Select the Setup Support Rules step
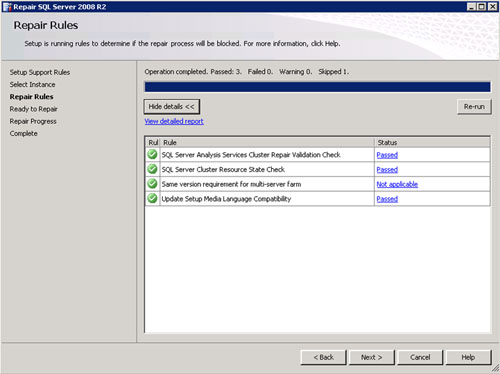 point(40,72)
